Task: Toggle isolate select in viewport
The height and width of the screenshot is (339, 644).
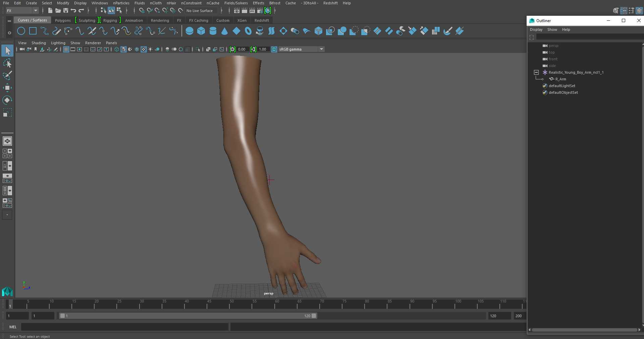Action: 198,50
